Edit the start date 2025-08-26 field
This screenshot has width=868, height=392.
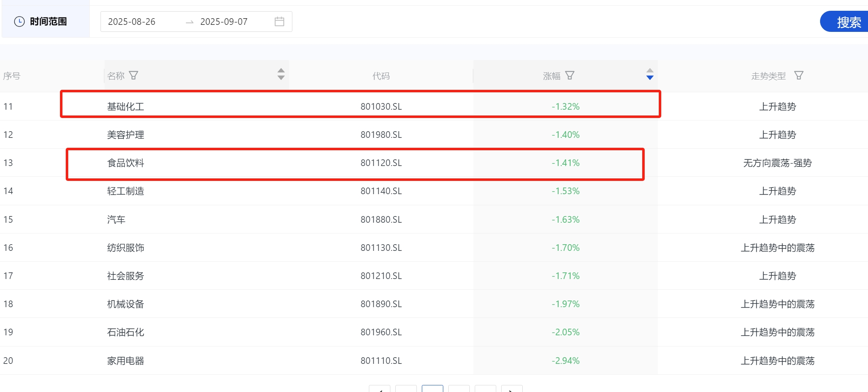132,22
